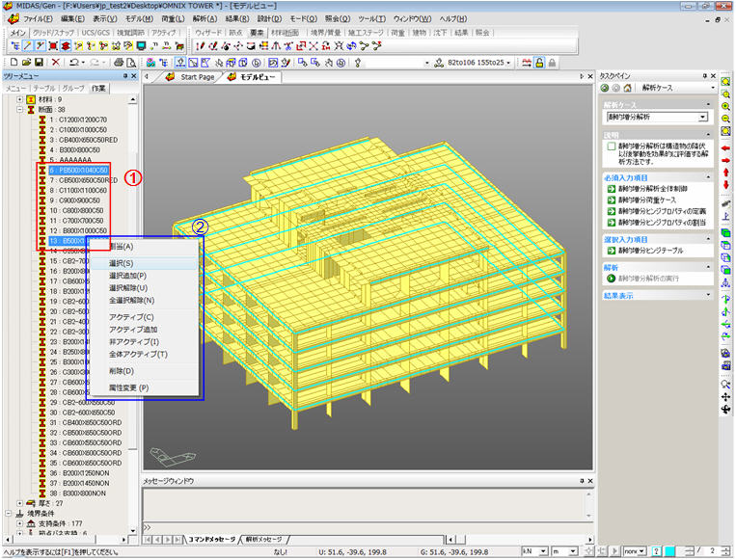Open Print Preview icon
This screenshot has height=560, width=736.
point(131,63)
